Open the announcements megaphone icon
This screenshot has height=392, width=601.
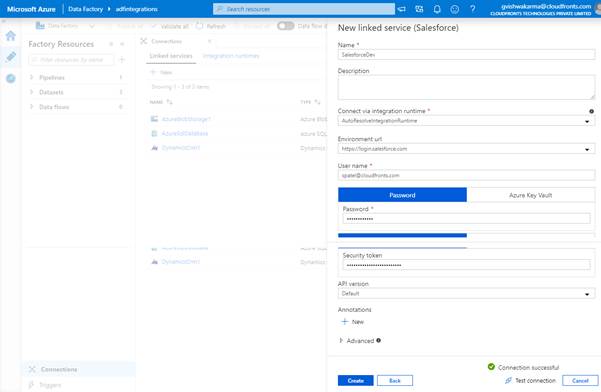tap(402, 9)
